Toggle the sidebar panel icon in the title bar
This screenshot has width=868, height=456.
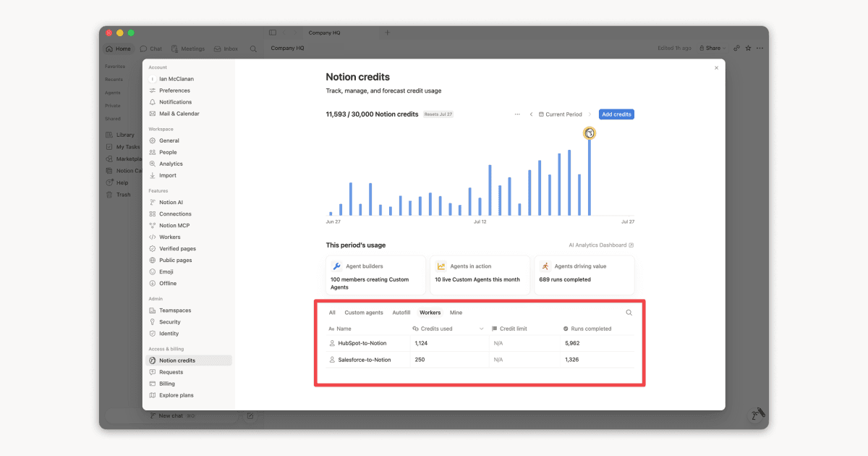273,33
